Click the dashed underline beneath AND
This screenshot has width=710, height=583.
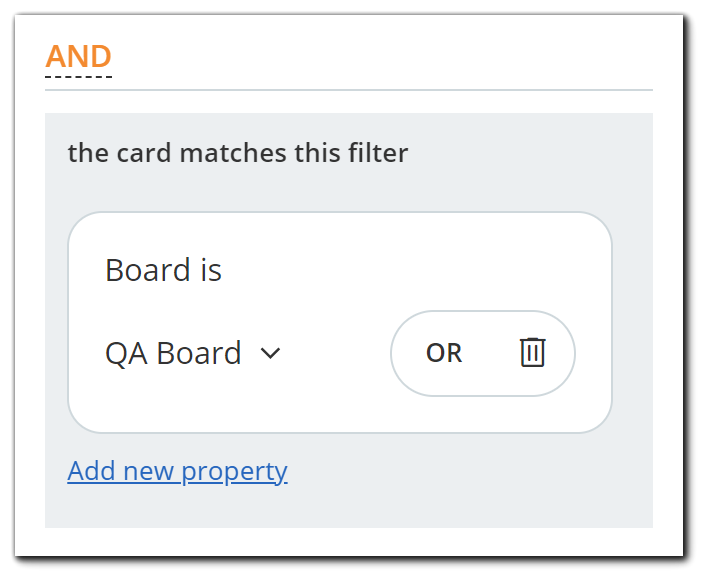[78, 76]
